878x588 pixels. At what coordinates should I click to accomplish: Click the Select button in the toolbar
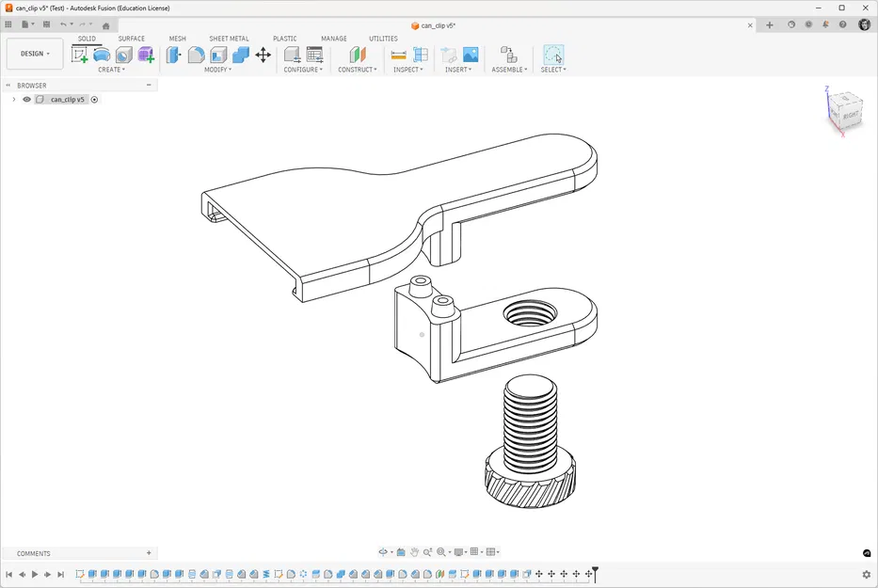coord(553,56)
